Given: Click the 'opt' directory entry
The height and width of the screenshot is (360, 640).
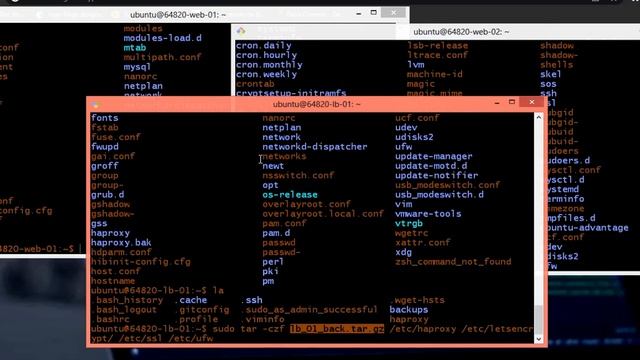Looking at the screenshot, I should (x=270, y=185).
